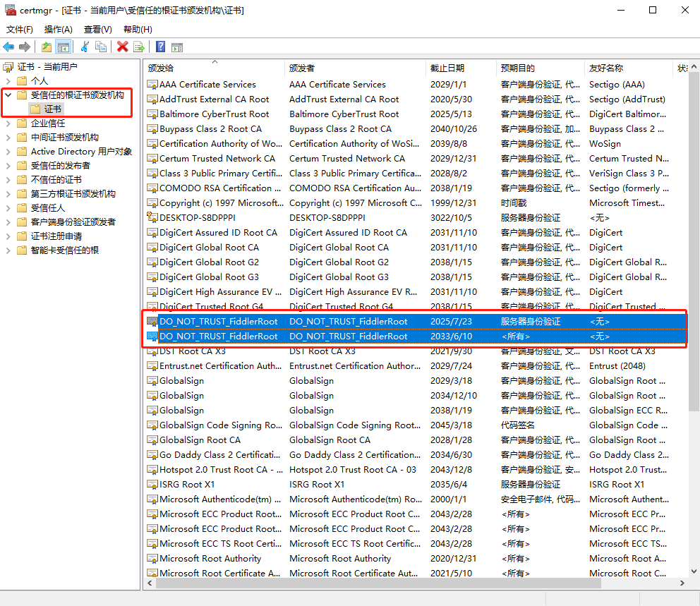Open the 帮助(H) menu
This screenshot has width=700, height=606.
[x=138, y=30]
